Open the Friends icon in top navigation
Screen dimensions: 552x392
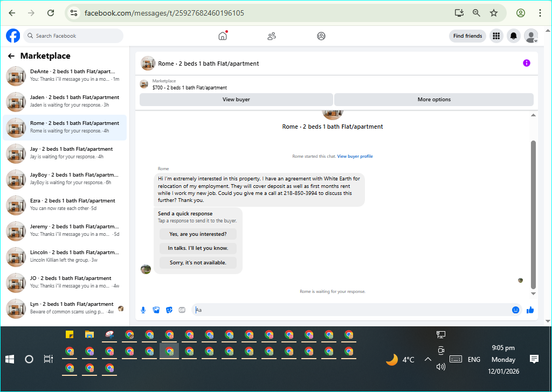click(272, 36)
